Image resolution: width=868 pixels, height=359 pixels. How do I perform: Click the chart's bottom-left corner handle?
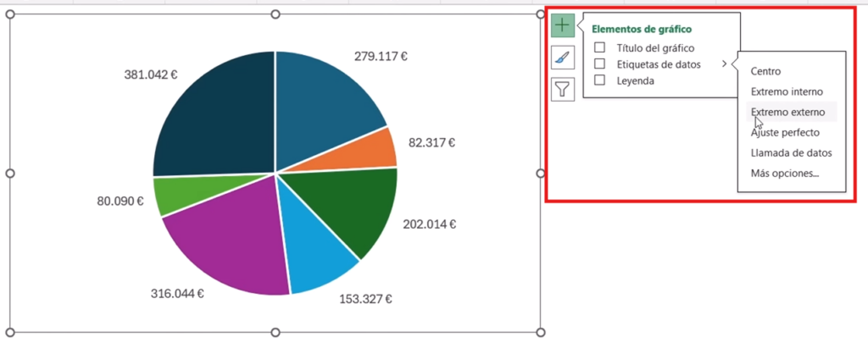point(9,333)
